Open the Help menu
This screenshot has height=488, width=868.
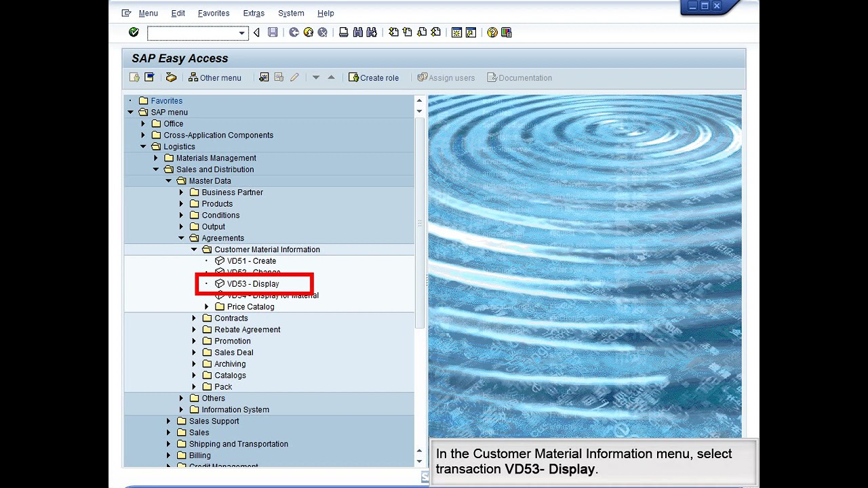click(x=325, y=13)
